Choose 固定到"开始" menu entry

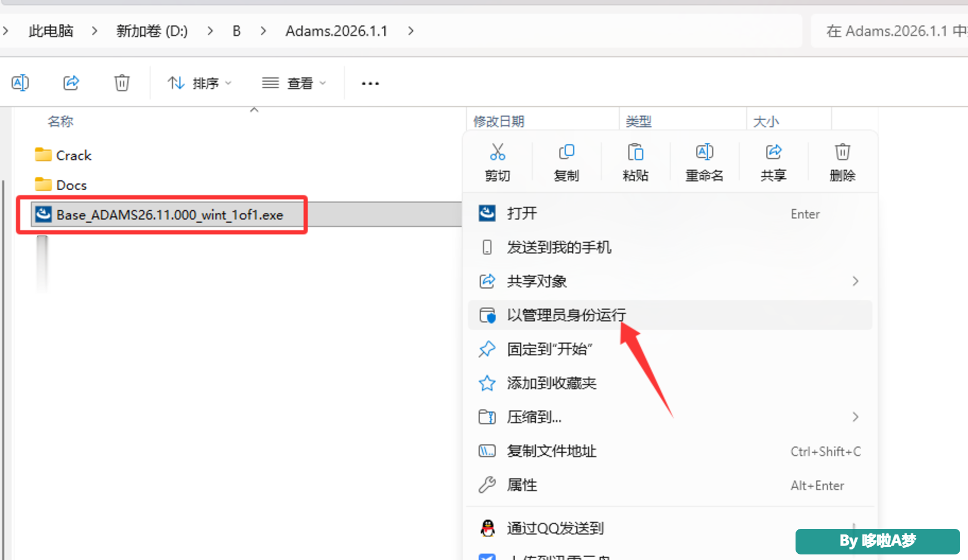670,349
